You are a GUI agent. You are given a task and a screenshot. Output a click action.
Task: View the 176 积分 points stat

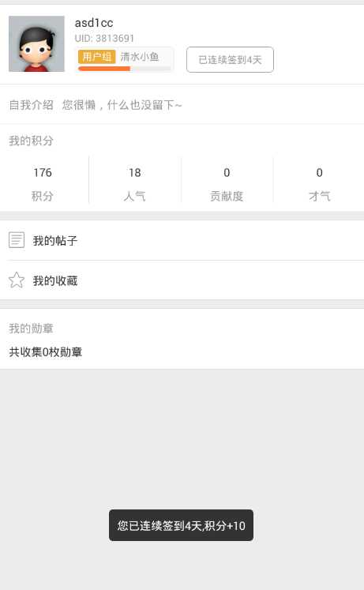coord(43,183)
